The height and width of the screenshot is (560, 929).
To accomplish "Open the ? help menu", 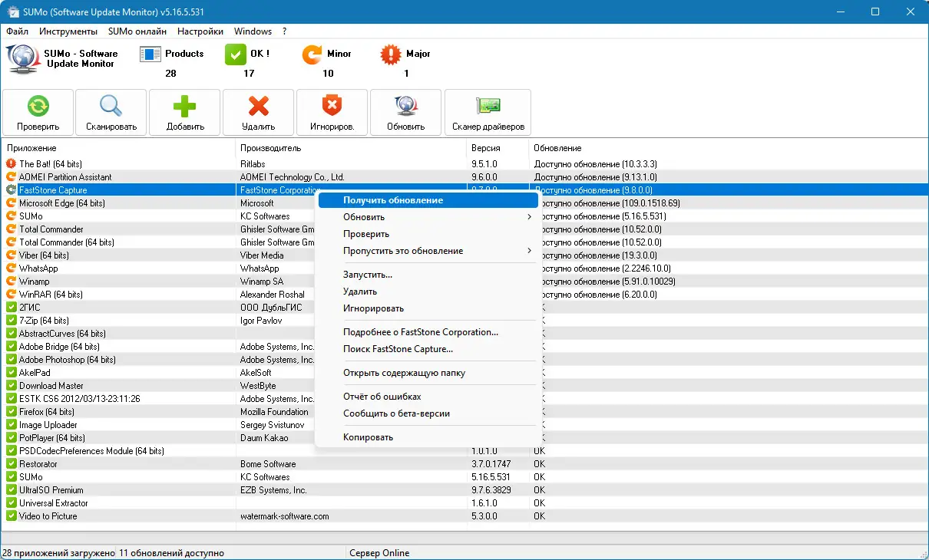I will [x=284, y=31].
